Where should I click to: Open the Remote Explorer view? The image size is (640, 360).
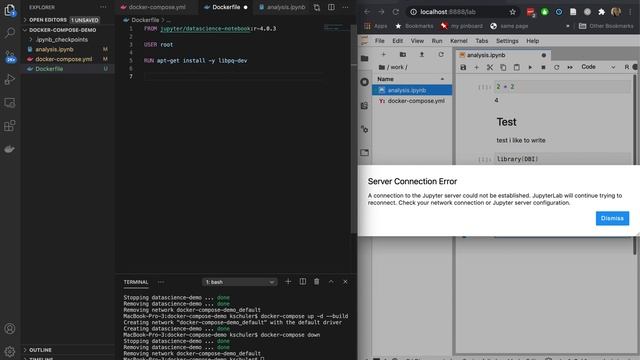click(x=10, y=102)
